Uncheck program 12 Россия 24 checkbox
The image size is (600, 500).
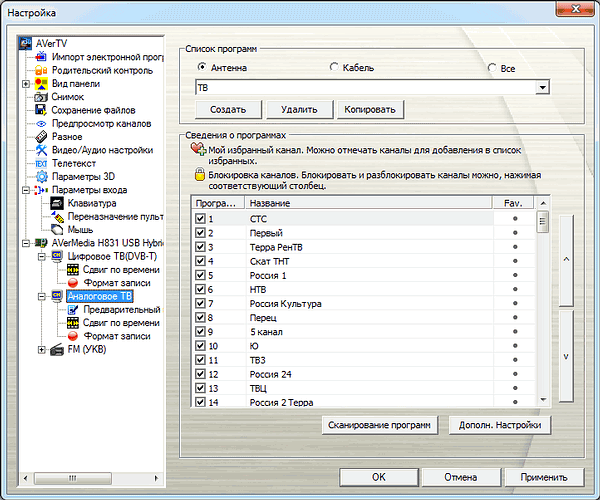click(200, 374)
